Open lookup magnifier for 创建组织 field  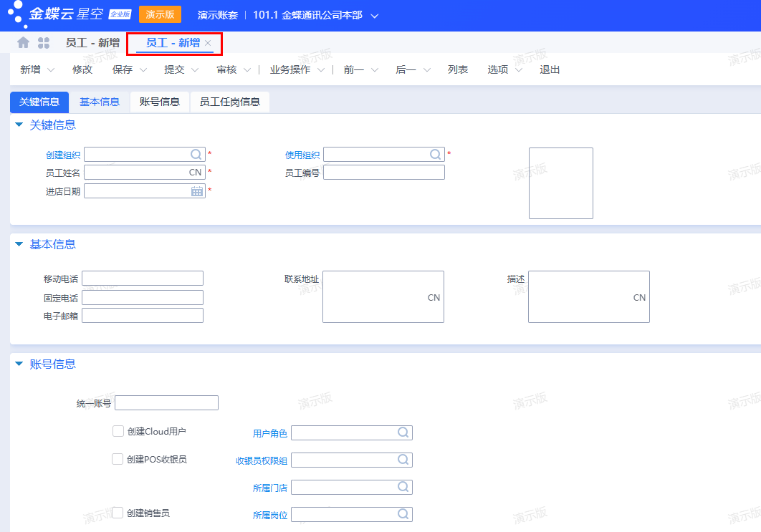pyautogui.click(x=196, y=154)
